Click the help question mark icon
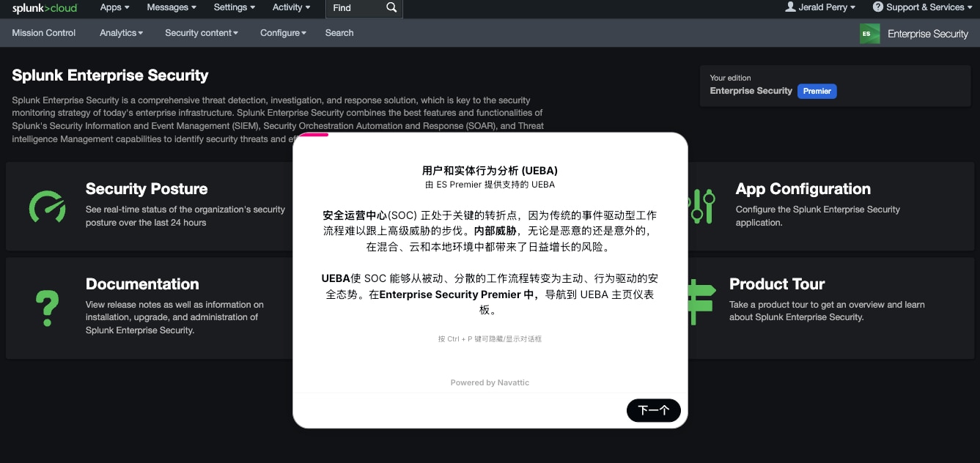The height and width of the screenshot is (463, 980). (x=878, y=7)
